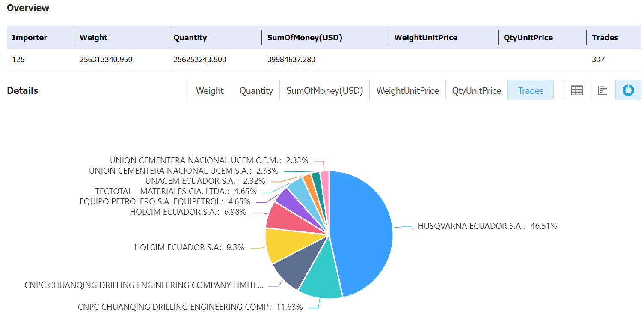Click the HUSQVARNA ECUADOR S.A. 46.51% label
This screenshot has width=644, height=315.
click(x=487, y=226)
